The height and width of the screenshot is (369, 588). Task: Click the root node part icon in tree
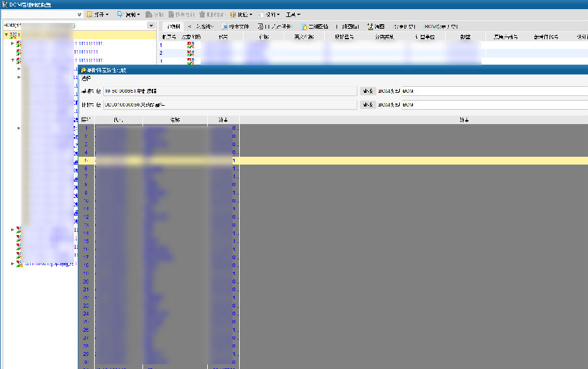13,35
